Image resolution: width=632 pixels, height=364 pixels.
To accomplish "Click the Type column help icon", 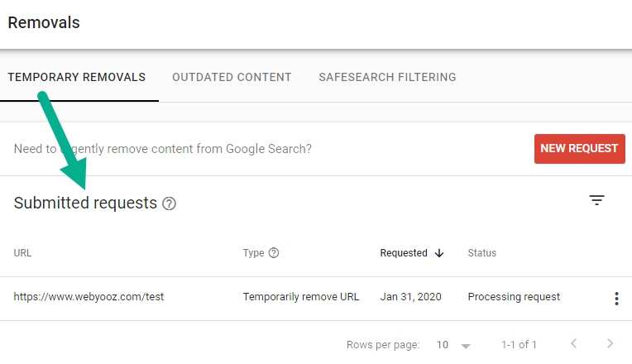I will click(x=274, y=253).
